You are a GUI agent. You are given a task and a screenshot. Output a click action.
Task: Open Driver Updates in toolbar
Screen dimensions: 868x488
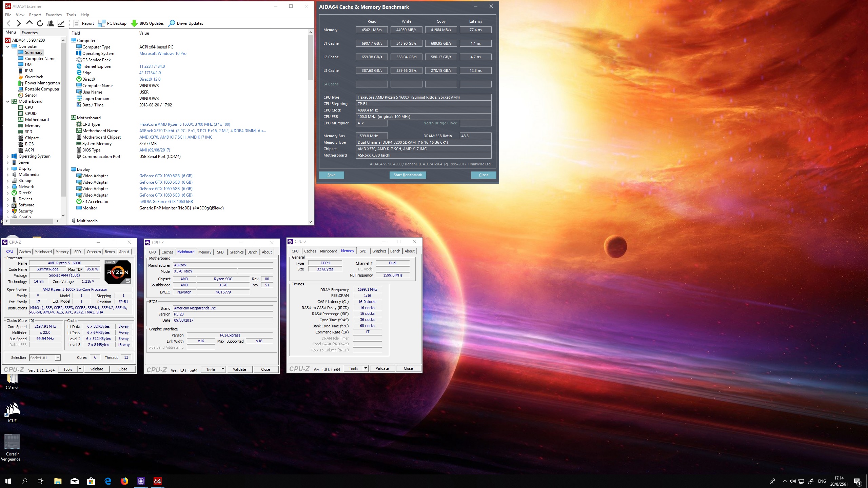[186, 23]
